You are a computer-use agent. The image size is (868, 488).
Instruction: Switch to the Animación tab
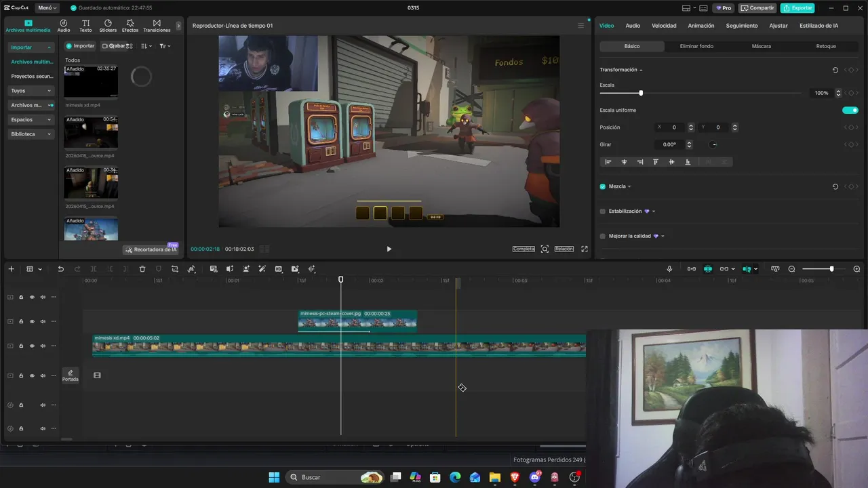(x=701, y=26)
